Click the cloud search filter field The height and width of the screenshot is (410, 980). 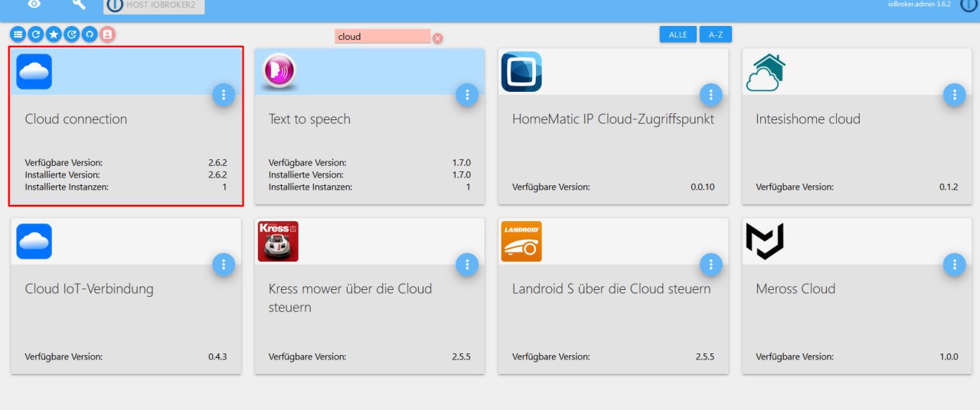click(x=383, y=36)
